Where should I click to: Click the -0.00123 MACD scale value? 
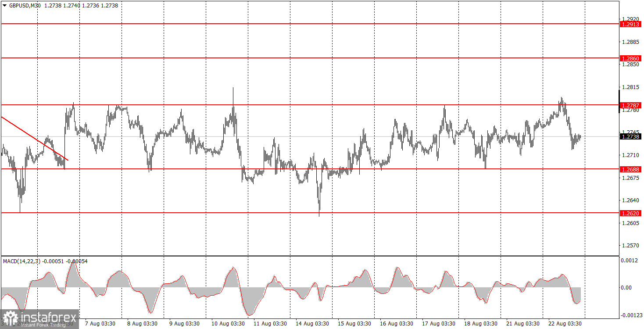coord(631,316)
